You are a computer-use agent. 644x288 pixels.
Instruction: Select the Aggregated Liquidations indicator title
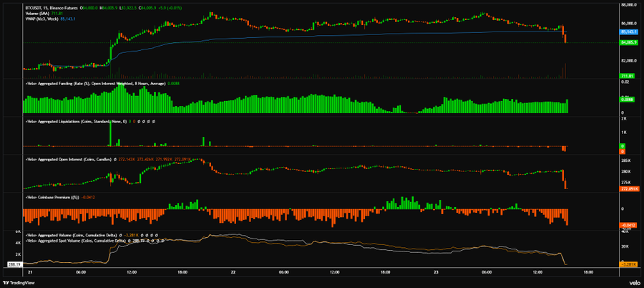point(77,122)
